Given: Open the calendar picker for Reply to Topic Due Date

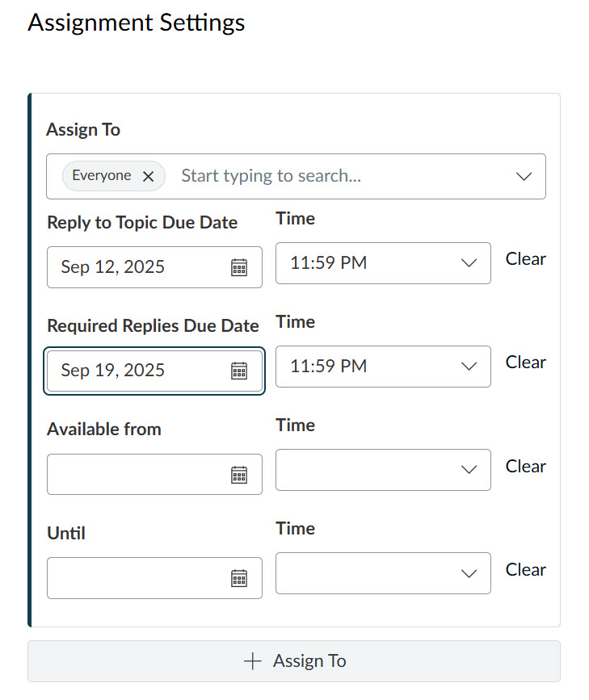Looking at the screenshot, I should point(239,266).
